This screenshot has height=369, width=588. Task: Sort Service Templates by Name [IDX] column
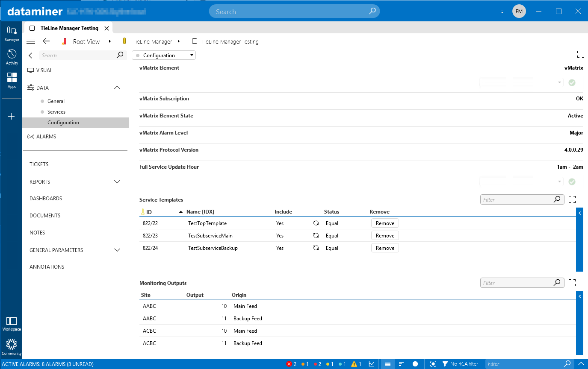pos(200,212)
